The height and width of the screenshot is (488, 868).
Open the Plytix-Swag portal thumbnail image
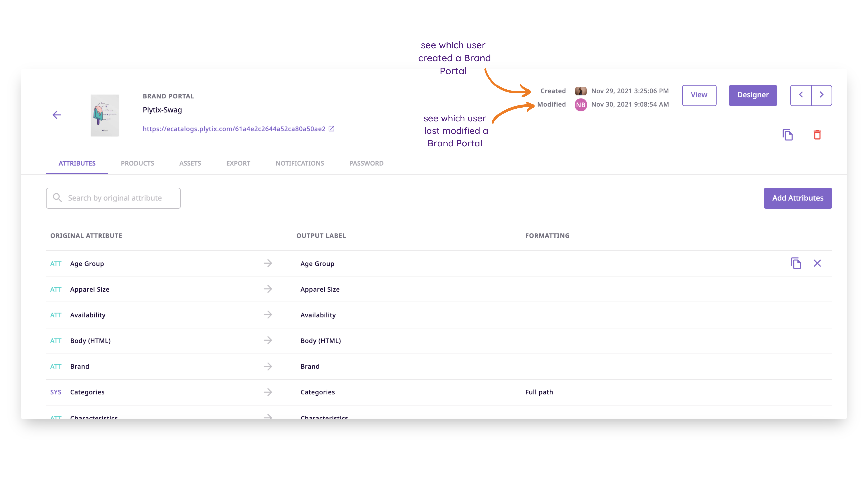[x=105, y=116]
